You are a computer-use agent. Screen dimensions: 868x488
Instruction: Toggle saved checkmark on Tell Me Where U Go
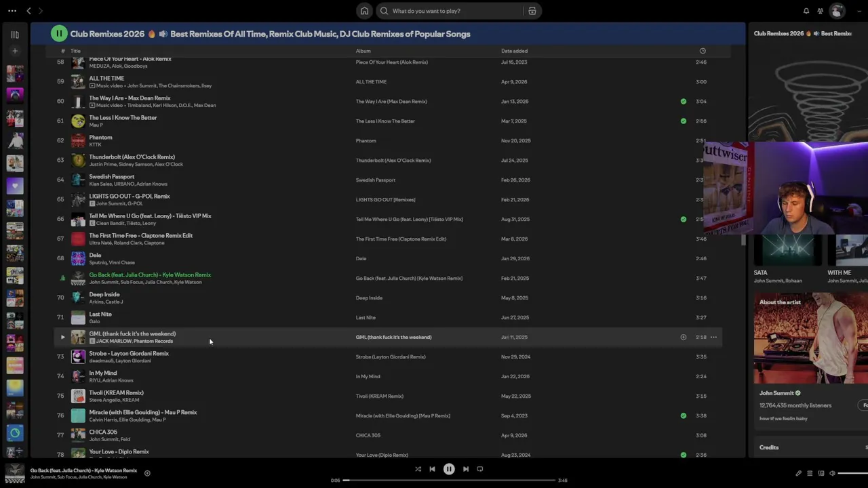(684, 219)
